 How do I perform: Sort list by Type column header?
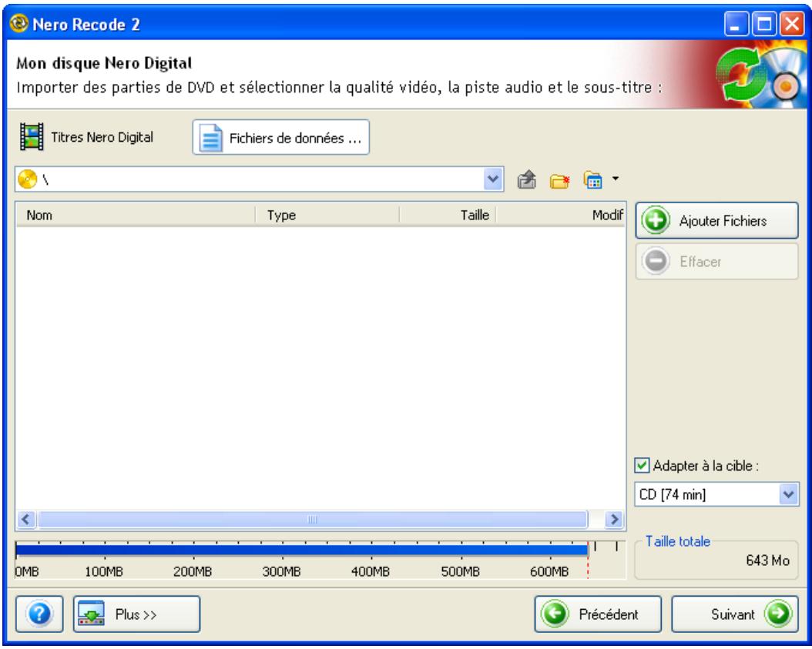(327, 215)
